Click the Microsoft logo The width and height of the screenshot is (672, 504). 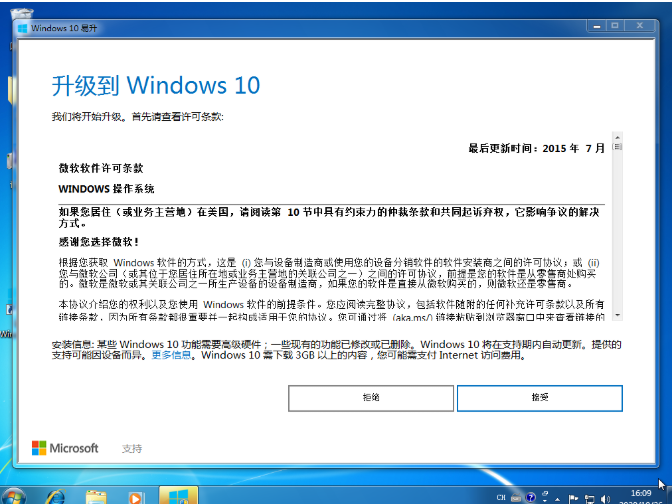pyautogui.click(x=65, y=448)
